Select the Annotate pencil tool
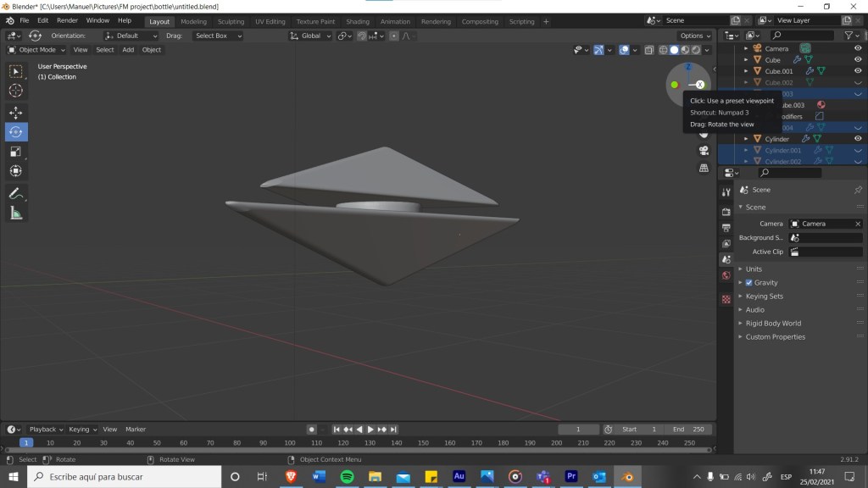868x488 pixels. click(16, 194)
